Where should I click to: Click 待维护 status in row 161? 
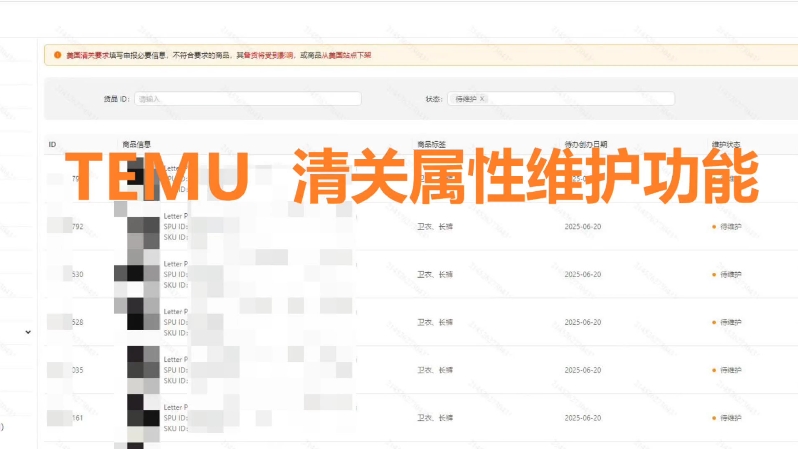727,418
